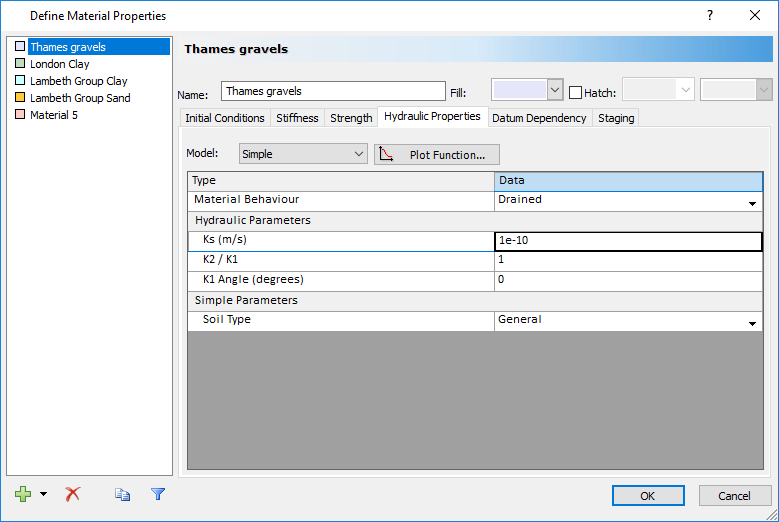
Task: Select Material 5 in the list
Action: [54, 115]
